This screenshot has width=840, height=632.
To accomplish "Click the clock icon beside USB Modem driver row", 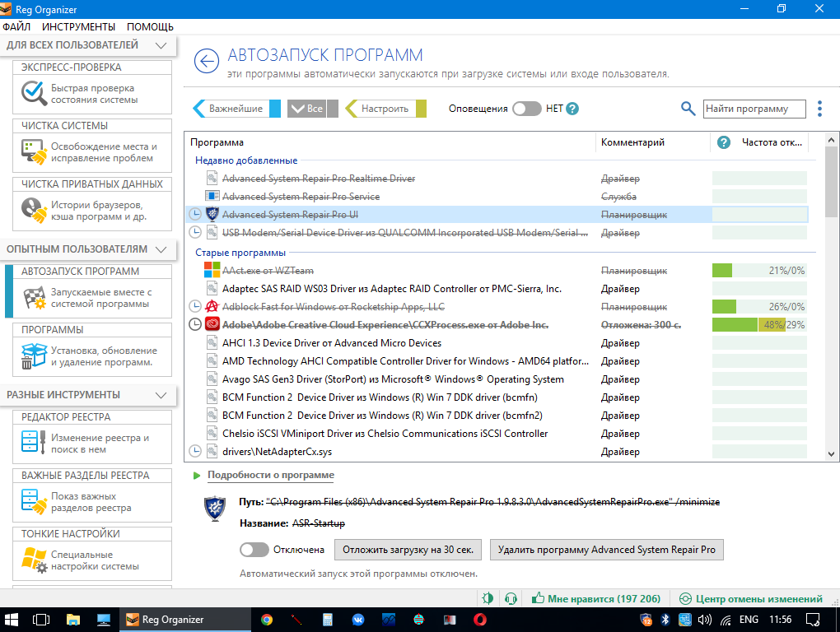I will [195, 232].
